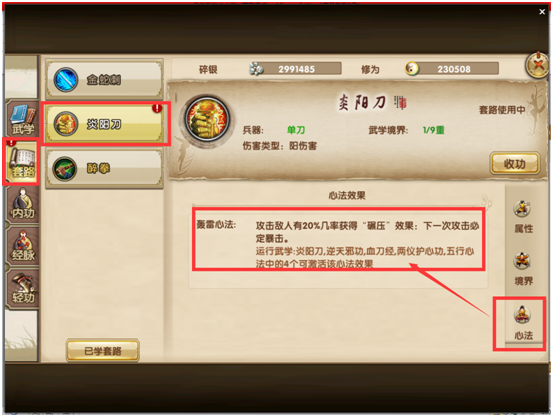Click the 醉拳 green fist icon
The height and width of the screenshot is (417, 553).
(65, 169)
